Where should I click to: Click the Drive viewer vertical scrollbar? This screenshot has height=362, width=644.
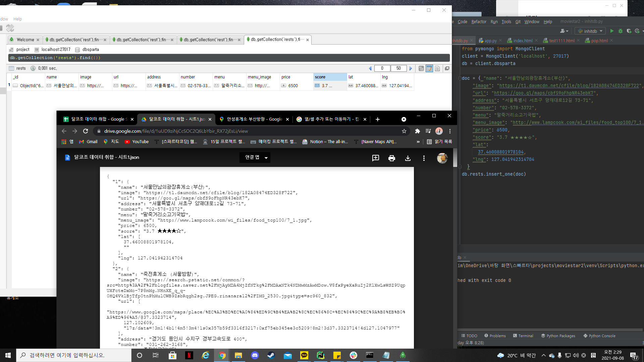(455, 158)
